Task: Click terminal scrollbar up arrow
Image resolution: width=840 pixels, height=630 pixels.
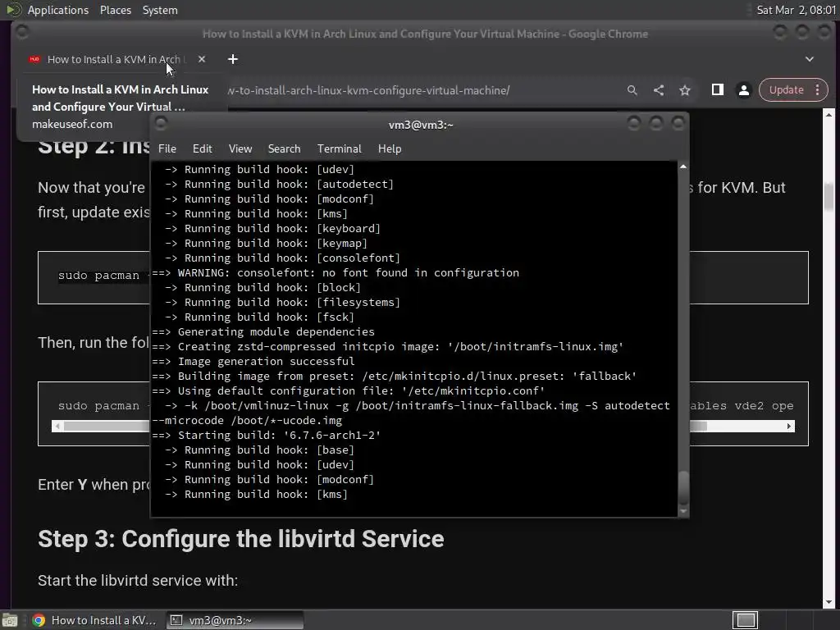Action: [x=683, y=167]
